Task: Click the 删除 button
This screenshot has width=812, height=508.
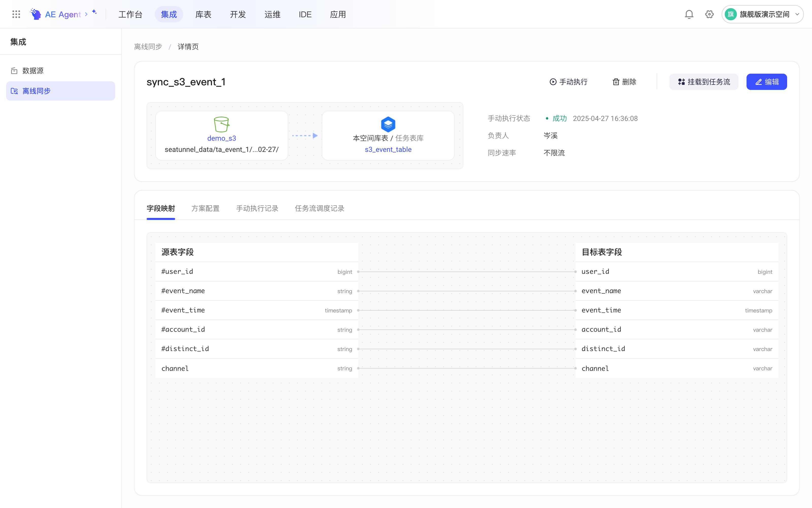Action: (x=624, y=82)
